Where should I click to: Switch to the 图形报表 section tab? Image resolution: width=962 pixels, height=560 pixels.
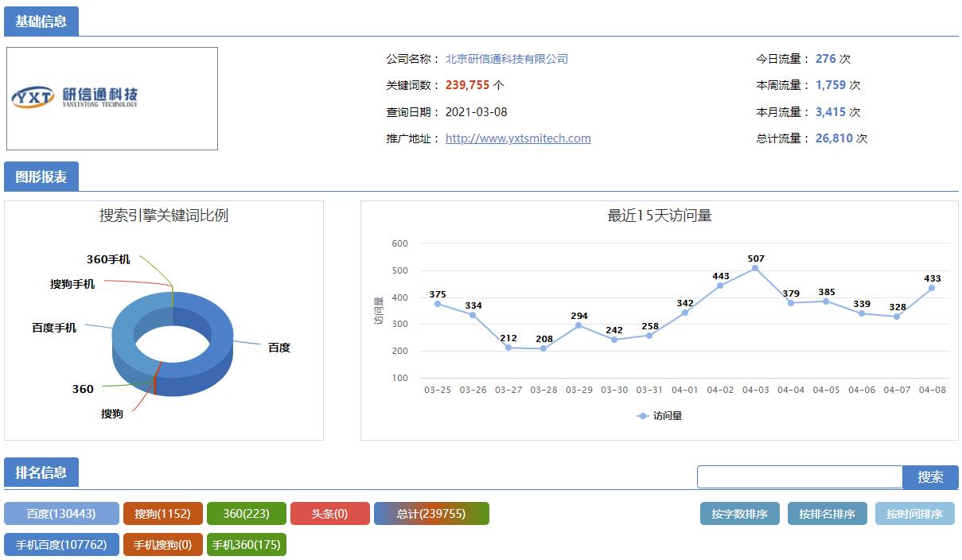(42, 177)
